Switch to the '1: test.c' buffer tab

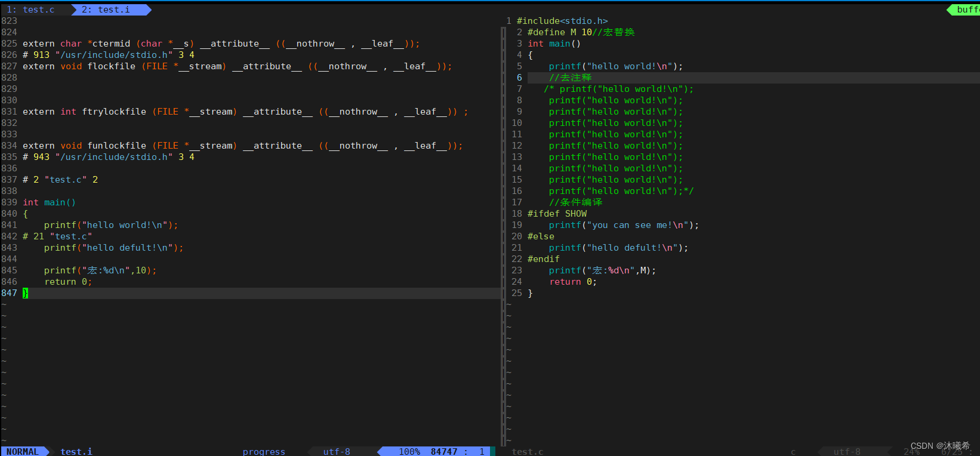30,10
